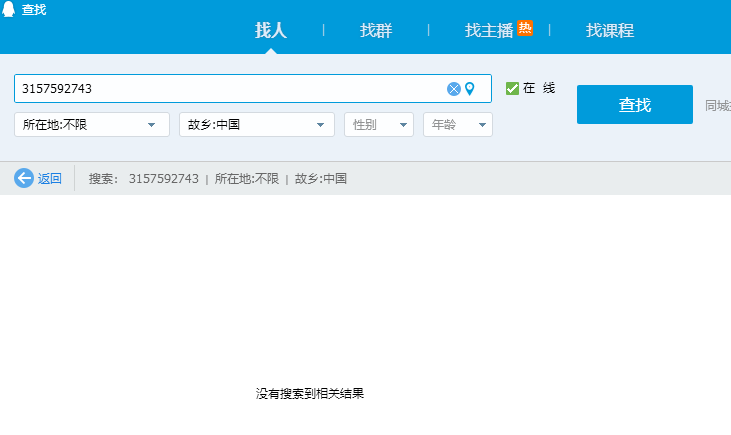Click the 返回 link text
The image size is (731, 435).
click(x=50, y=179)
